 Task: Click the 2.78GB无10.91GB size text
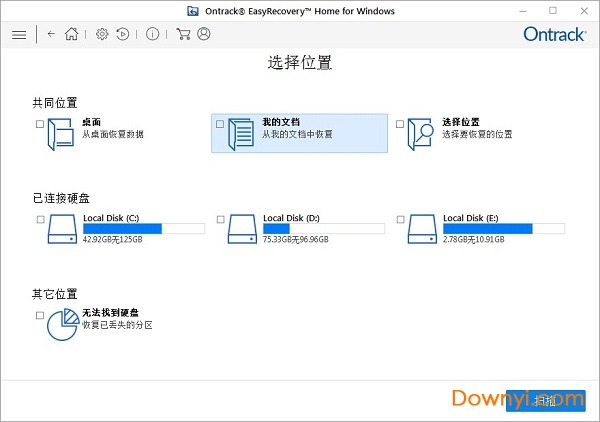[x=474, y=240]
